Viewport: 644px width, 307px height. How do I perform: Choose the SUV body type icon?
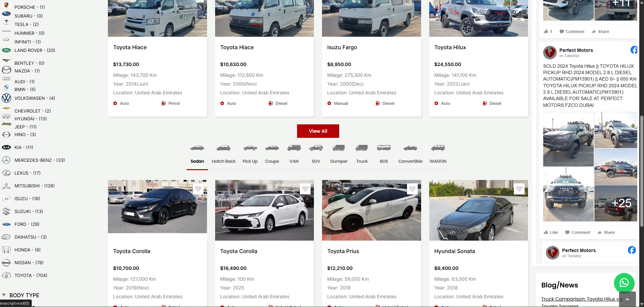tap(316, 148)
